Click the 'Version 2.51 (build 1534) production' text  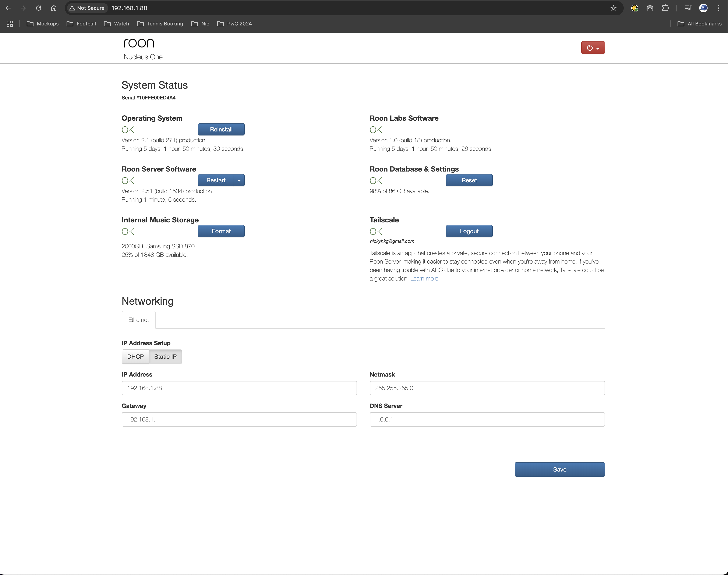[x=167, y=191]
